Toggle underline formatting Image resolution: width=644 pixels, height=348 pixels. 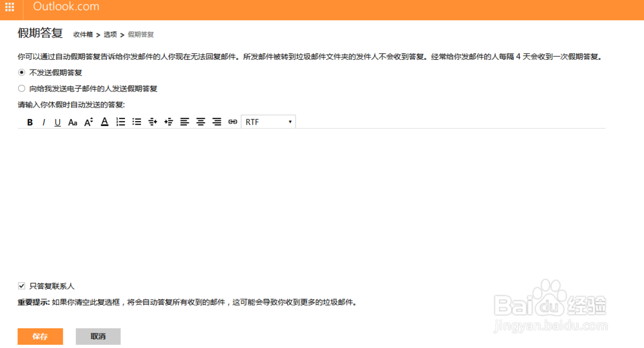[x=57, y=122]
